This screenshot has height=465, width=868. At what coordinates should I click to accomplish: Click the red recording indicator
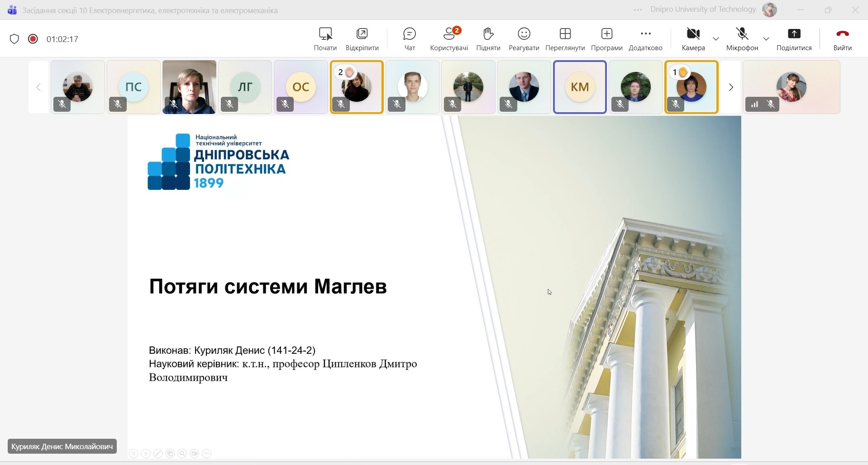point(33,39)
